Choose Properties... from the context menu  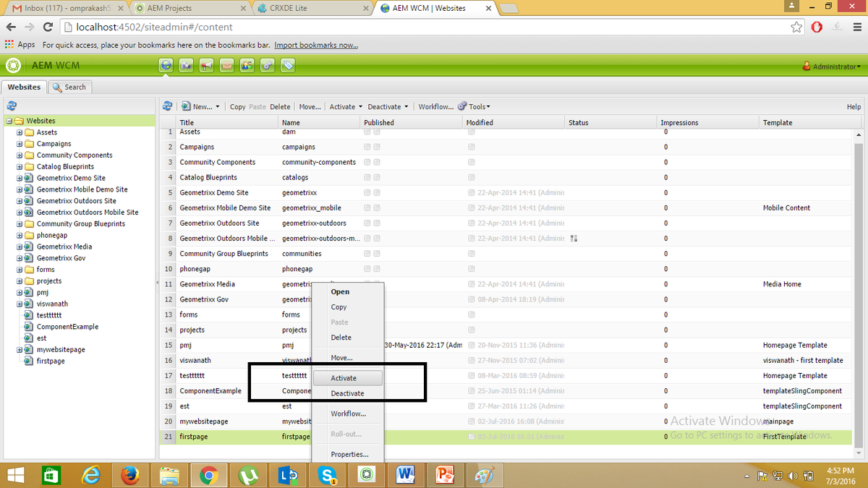point(347,455)
